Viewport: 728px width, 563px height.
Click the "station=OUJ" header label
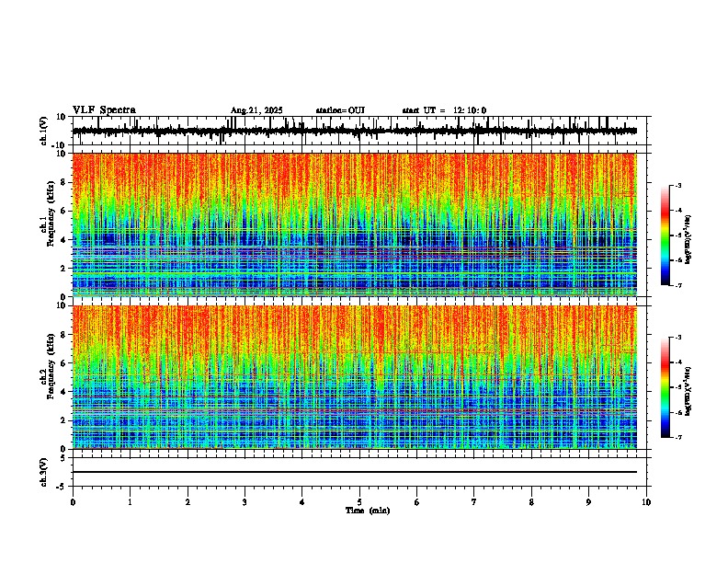340,110
